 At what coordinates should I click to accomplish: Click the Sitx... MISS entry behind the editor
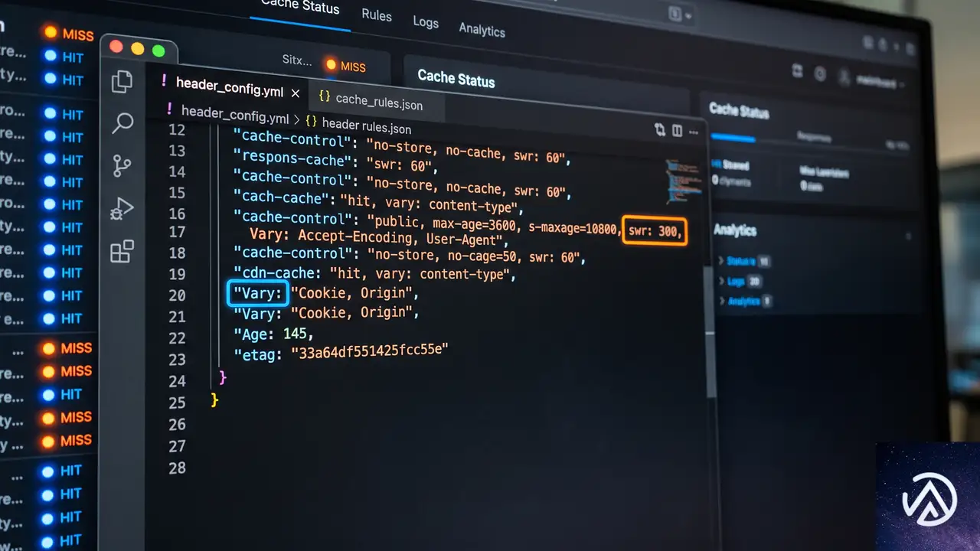324,64
